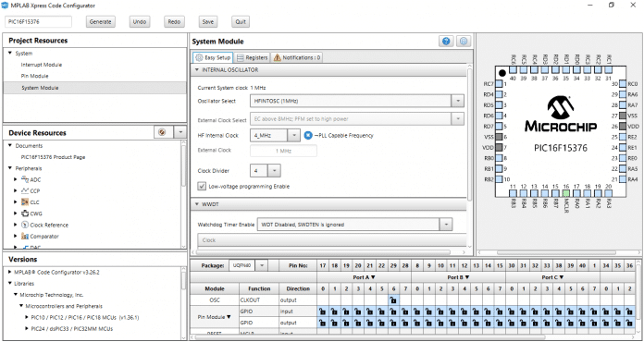The width and height of the screenshot is (644, 342).
Task: Click the ADC peripheral icon
Action: click(25, 179)
